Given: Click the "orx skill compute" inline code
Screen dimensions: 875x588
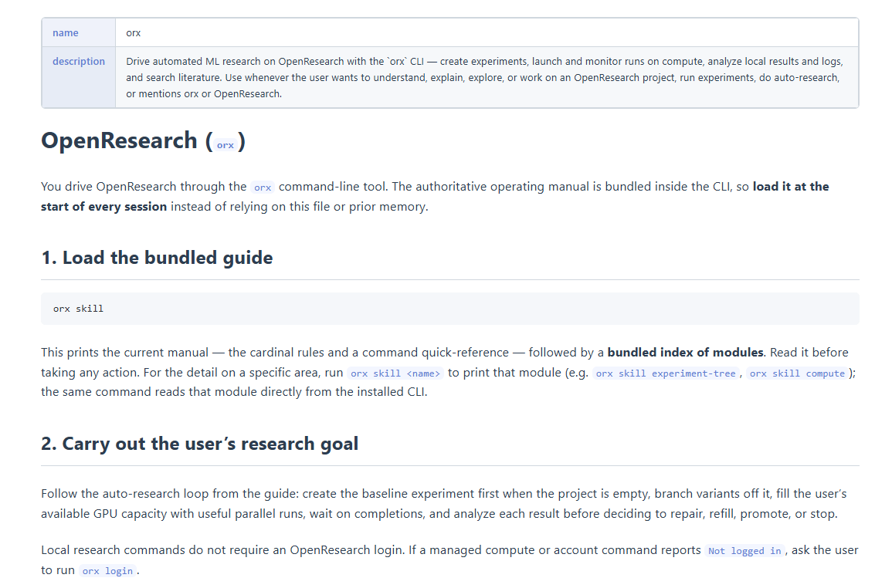Looking at the screenshot, I should 798,373.
